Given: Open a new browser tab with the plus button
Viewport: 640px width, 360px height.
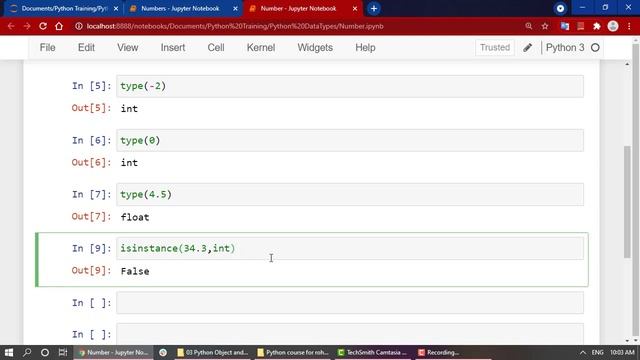Looking at the screenshot, I should tap(373, 8).
